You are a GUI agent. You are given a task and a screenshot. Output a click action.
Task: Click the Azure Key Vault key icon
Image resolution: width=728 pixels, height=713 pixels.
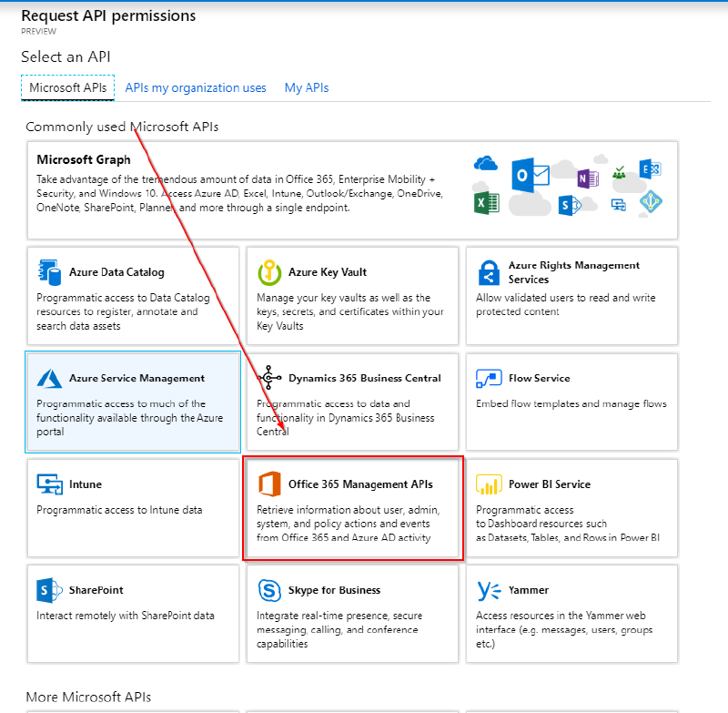270,270
